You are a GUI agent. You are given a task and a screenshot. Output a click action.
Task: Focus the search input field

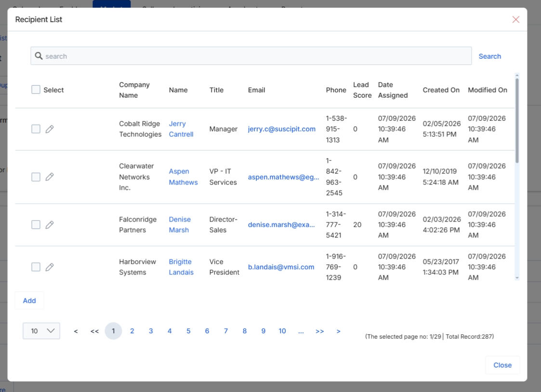click(251, 56)
